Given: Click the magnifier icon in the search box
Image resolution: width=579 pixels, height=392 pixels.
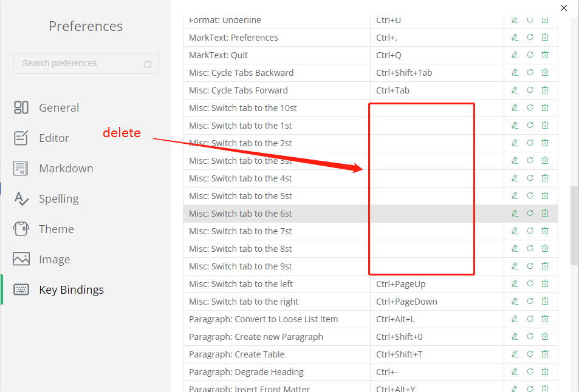Looking at the screenshot, I should tap(148, 64).
